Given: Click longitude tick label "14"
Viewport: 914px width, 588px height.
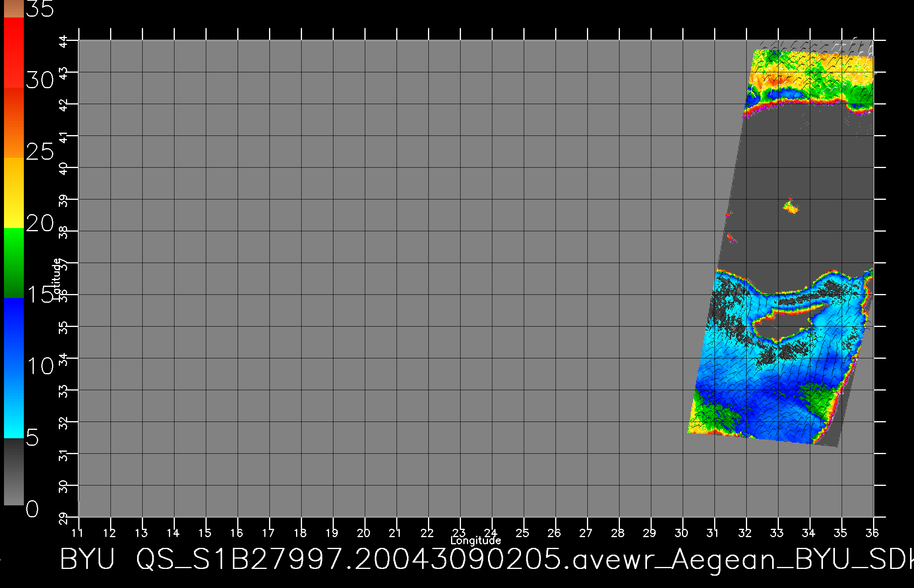Looking at the screenshot, I should [173, 533].
